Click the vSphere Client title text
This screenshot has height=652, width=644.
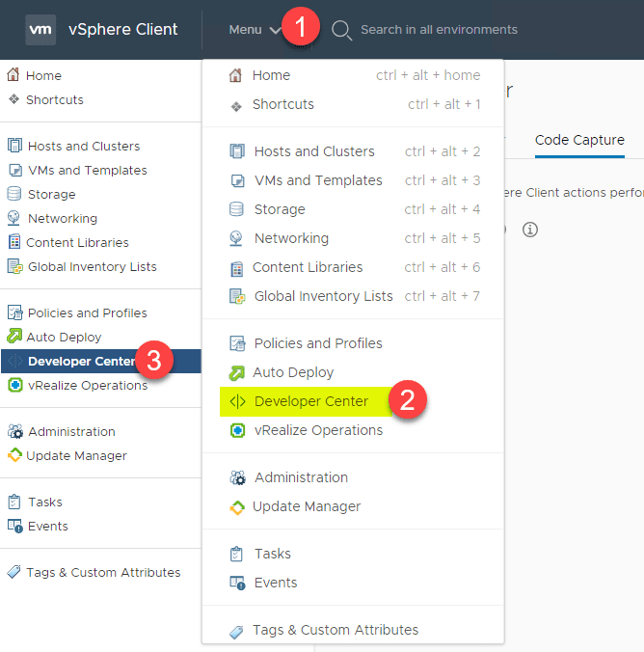(123, 30)
